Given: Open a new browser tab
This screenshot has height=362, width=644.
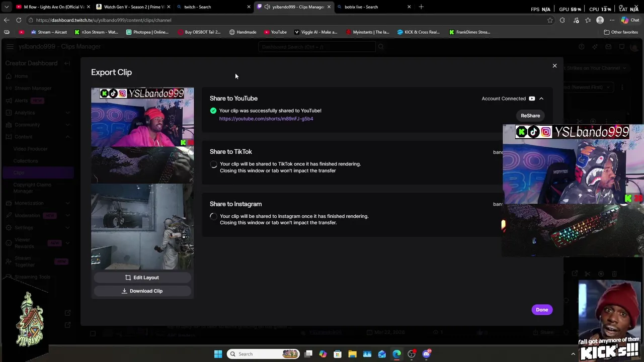Looking at the screenshot, I should point(421,7).
